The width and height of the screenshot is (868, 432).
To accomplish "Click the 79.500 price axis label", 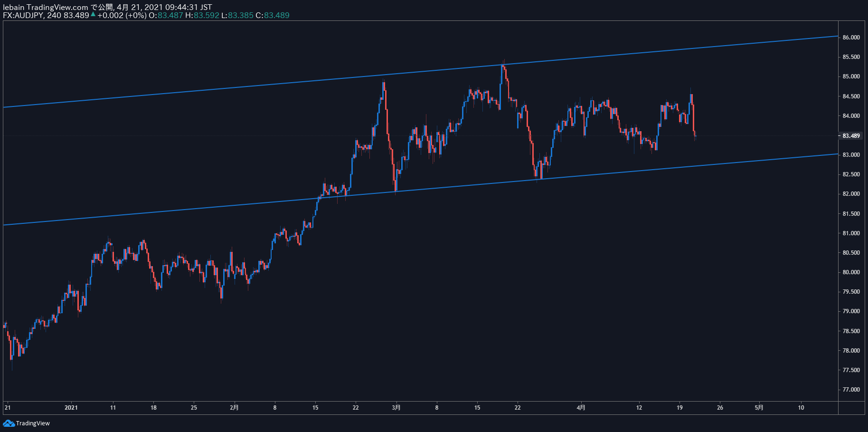I will pos(851,291).
